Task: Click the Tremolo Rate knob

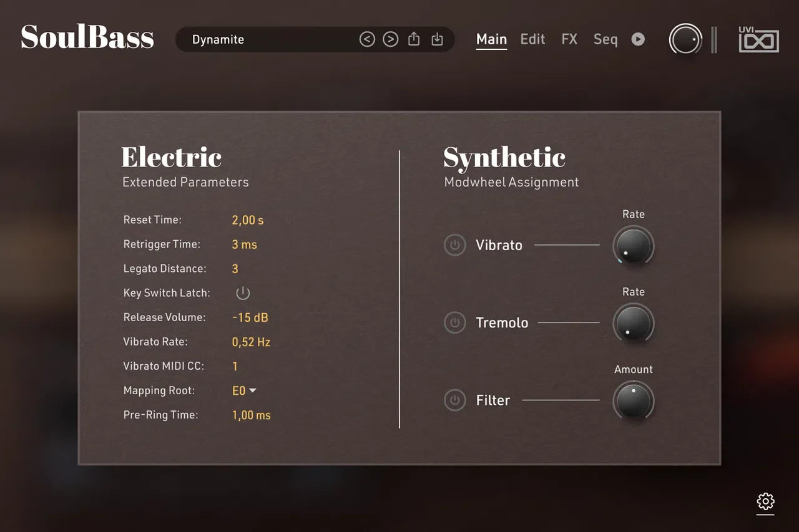Action: (633, 324)
